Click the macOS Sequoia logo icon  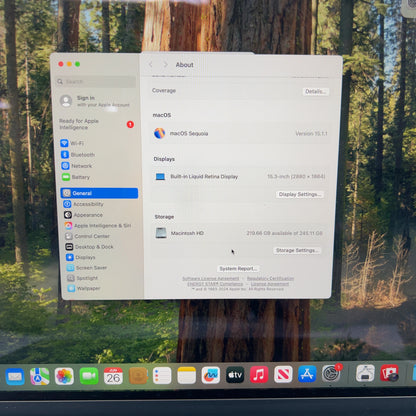[160, 133]
